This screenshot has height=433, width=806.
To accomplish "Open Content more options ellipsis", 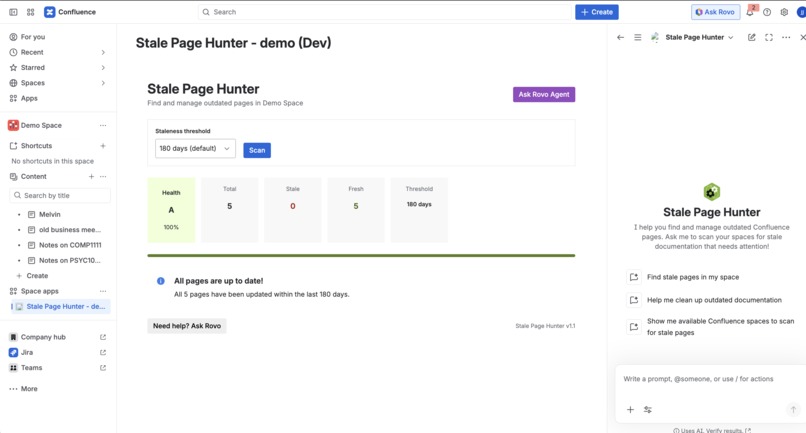I will 103,176.
